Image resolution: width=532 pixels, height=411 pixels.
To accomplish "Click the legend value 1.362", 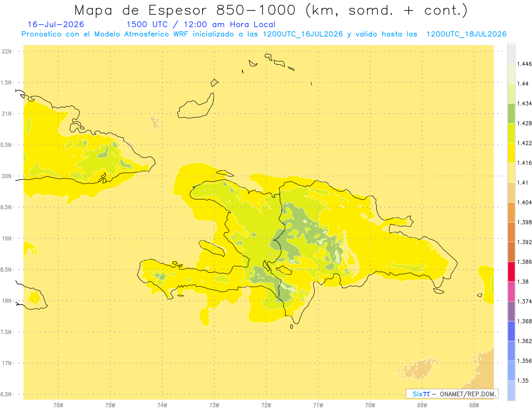I will [524, 341].
